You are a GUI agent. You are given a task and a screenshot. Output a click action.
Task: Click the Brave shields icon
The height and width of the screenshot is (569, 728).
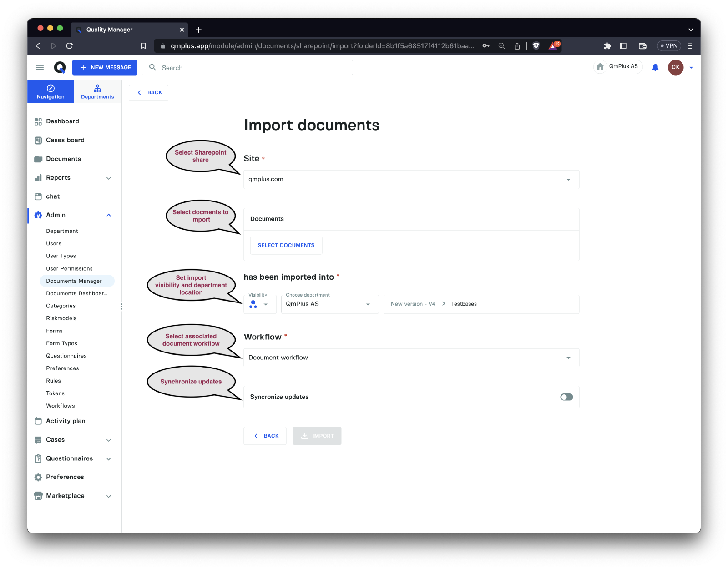536,46
